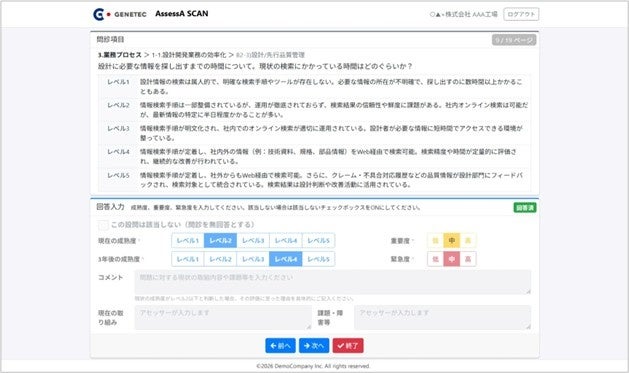Click the ログアウト logout button
629x373 pixels.
tap(521, 14)
